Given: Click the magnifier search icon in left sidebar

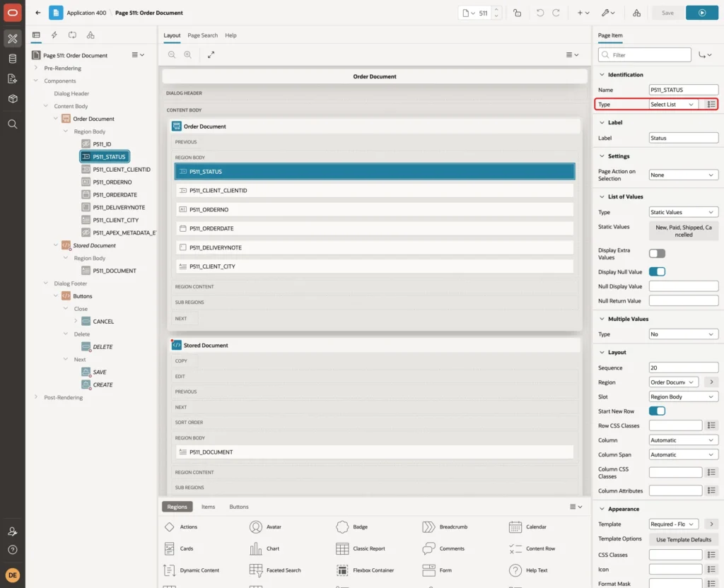Looking at the screenshot, I should coord(13,124).
